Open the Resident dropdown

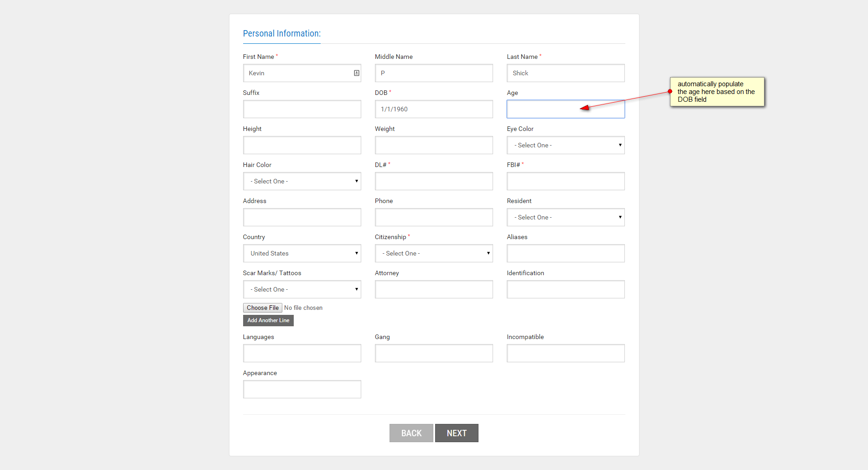566,217
